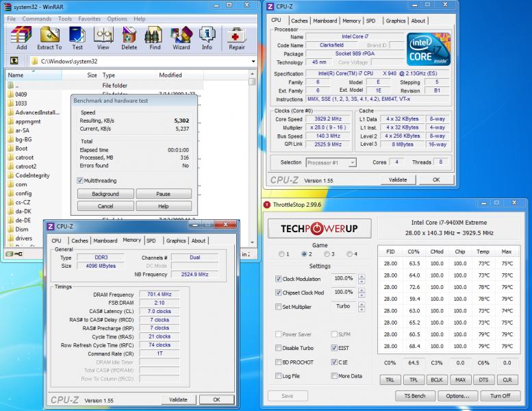Toggle the Multithreading checkbox

(80, 181)
